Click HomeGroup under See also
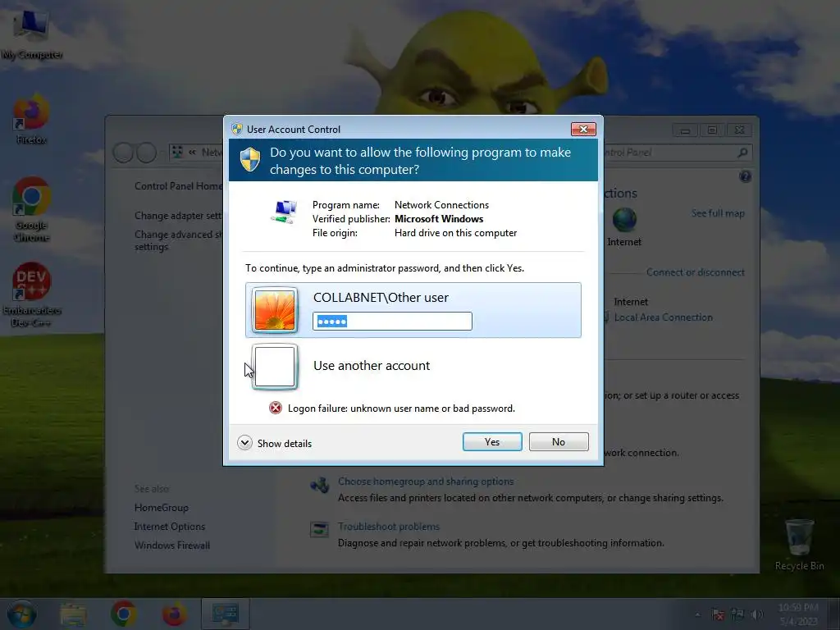This screenshot has width=840, height=630. pos(162,507)
